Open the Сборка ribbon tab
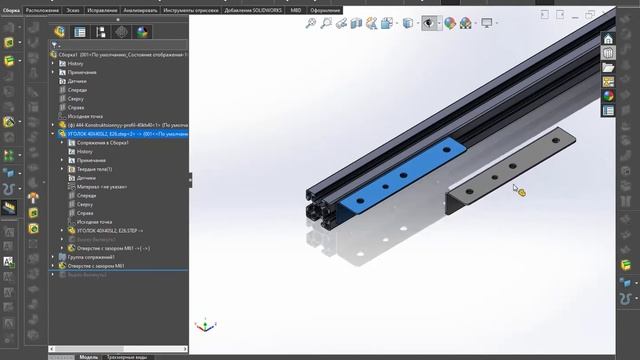The height and width of the screenshot is (360, 640). tap(11, 10)
